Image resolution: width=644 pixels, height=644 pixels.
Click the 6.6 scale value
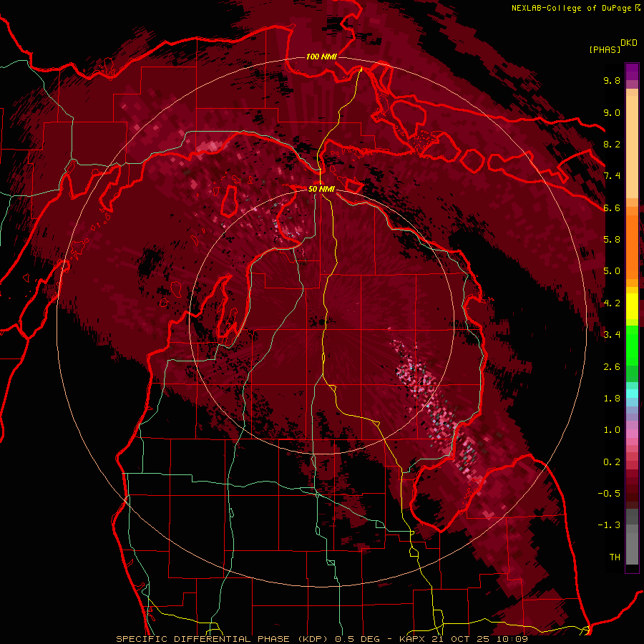click(x=612, y=208)
